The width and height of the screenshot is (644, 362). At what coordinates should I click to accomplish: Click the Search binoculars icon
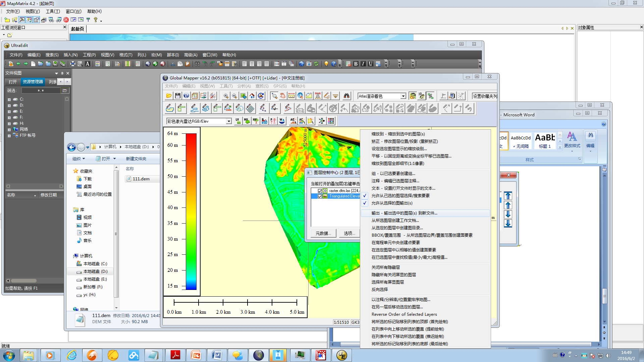tap(347, 96)
